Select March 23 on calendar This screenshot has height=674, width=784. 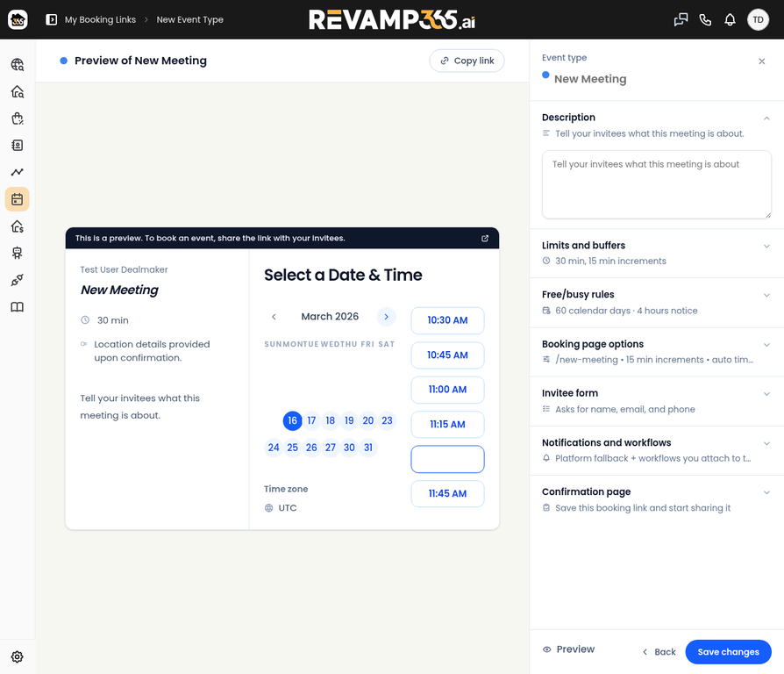[387, 421]
